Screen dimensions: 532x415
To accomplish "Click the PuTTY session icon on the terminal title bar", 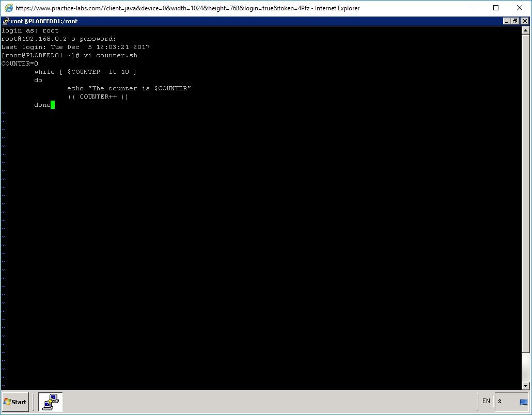I will click(5, 21).
